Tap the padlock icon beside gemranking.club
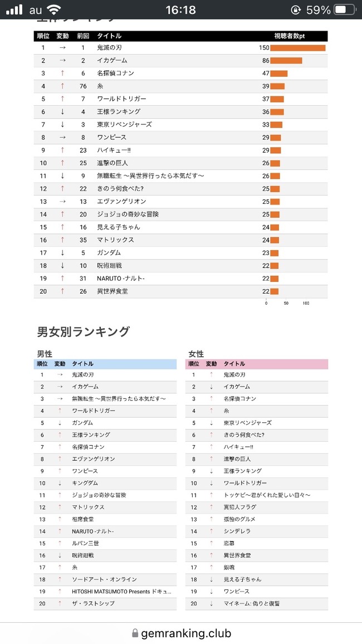 (135, 633)
